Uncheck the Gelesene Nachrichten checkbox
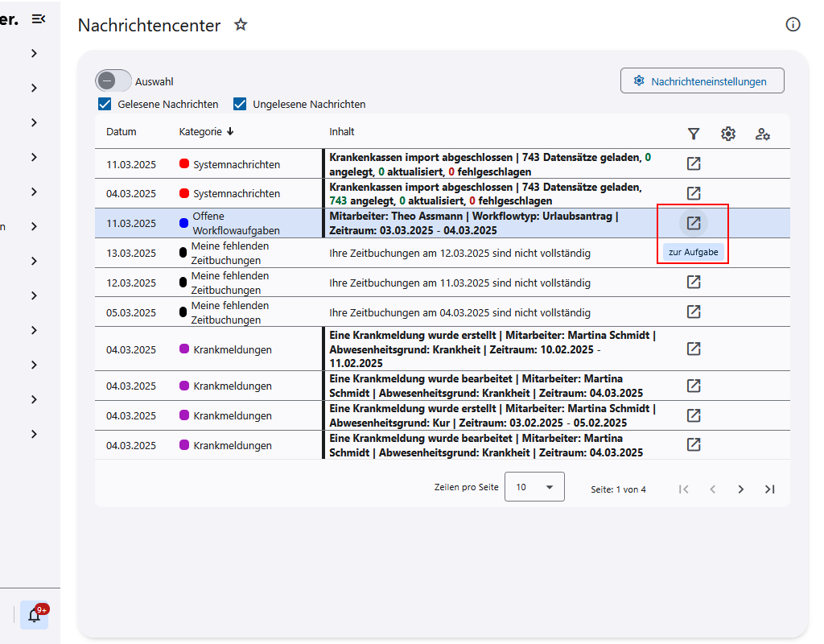The width and height of the screenshot is (824, 644). tap(105, 104)
